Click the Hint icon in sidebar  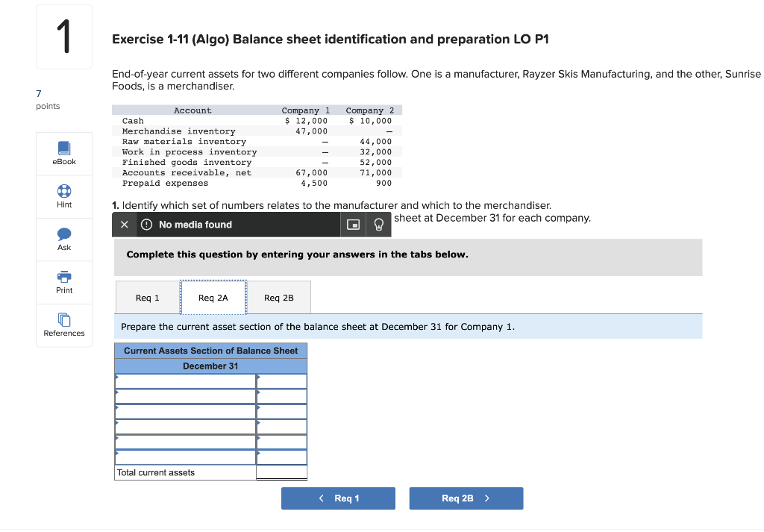tap(63, 195)
